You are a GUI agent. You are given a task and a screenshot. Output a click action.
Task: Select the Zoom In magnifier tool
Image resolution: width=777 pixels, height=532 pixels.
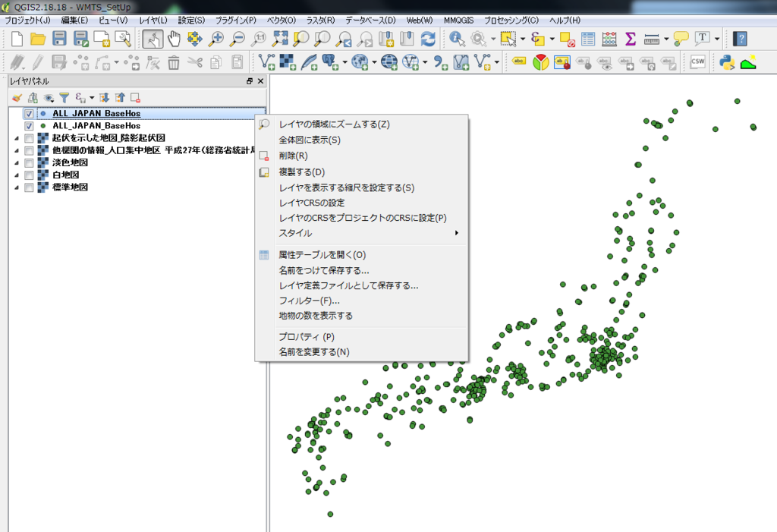216,39
